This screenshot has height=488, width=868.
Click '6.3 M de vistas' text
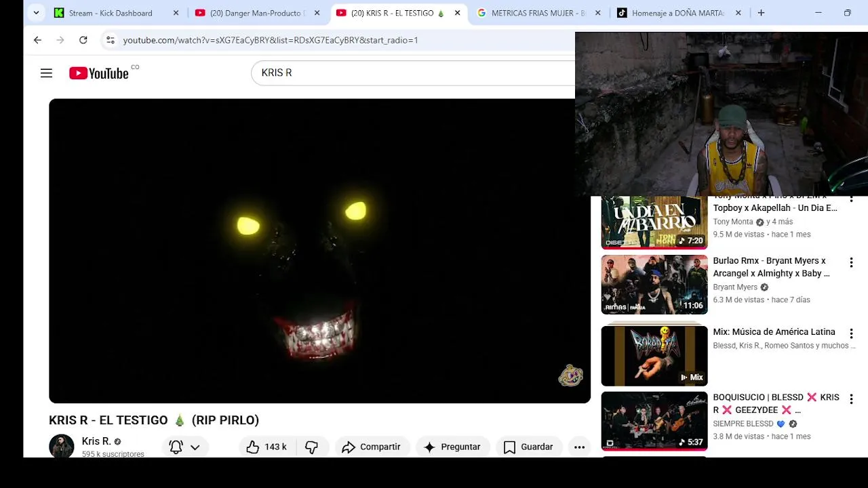point(738,300)
